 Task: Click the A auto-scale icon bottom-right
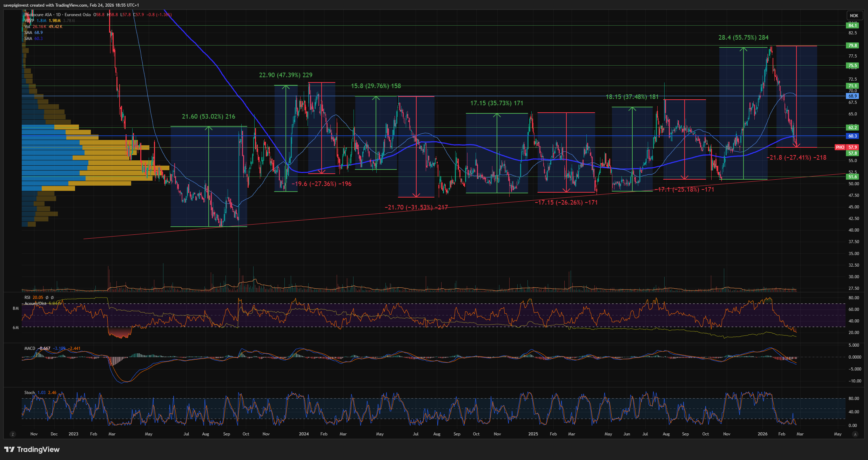pyautogui.click(x=855, y=434)
